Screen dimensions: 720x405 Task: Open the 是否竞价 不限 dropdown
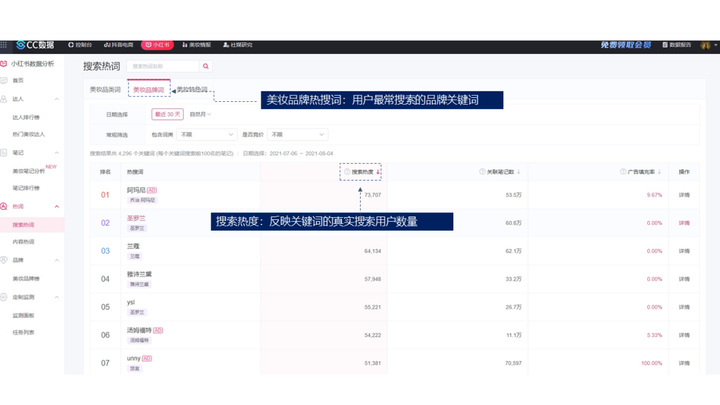pyautogui.click(x=297, y=135)
